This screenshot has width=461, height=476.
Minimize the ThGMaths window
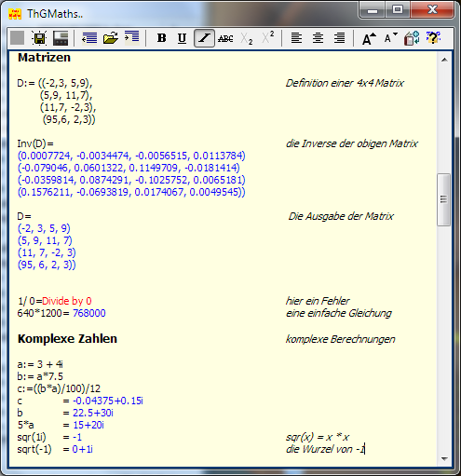[373, 10]
